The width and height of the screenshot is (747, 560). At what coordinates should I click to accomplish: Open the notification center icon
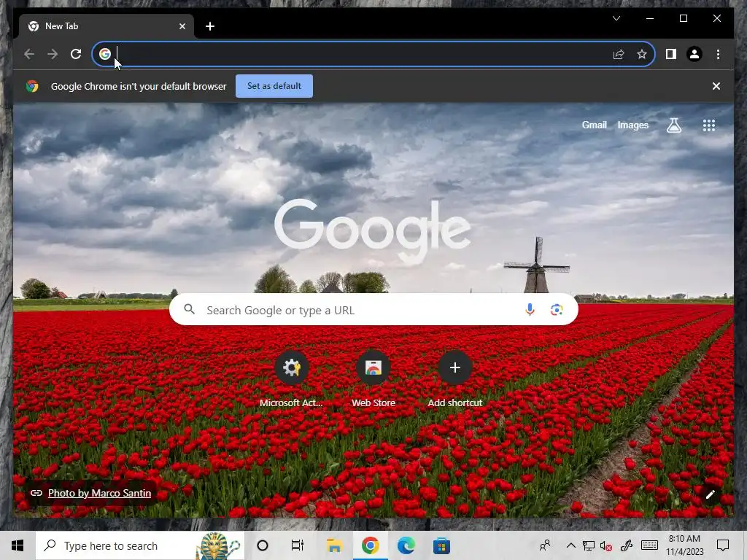723,545
